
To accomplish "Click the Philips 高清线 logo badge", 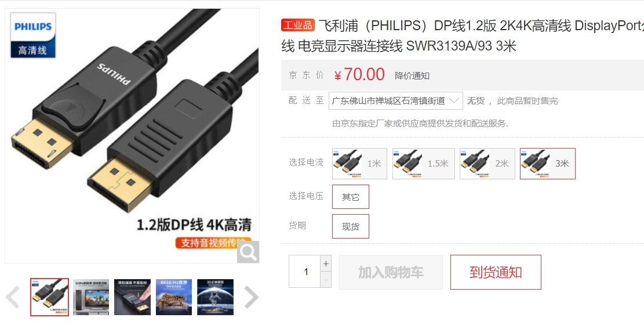I will pos(33,35).
